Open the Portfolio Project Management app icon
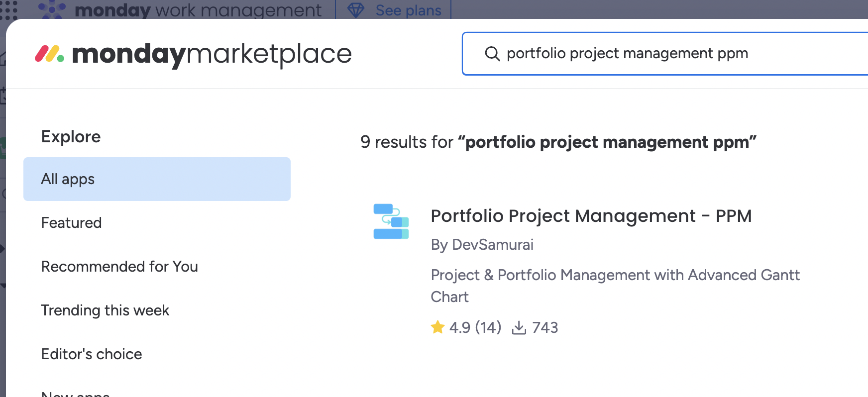 pyautogui.click(x=391, y=221)
